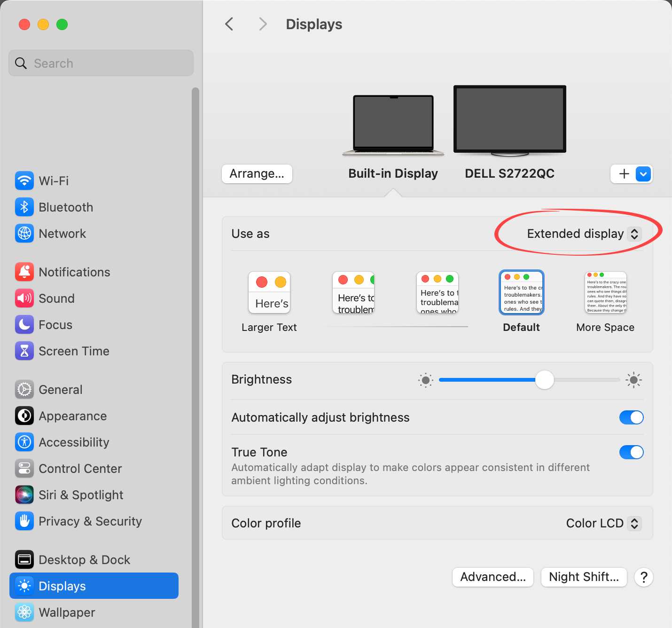The image size is (672, 628).
Task: Click the Search field in sidebar
Action: click(x=101, y=63)
